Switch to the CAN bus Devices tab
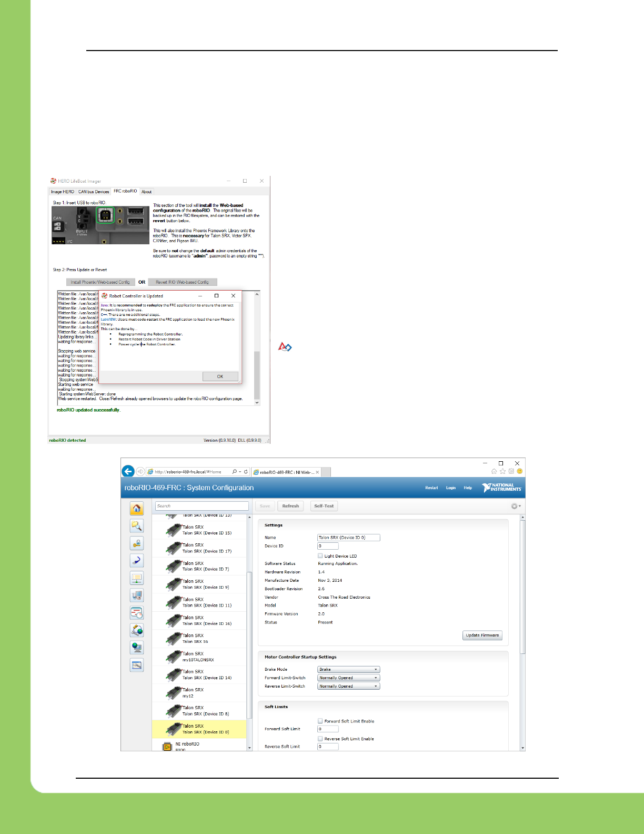Image resolution: width=644 pixels, height=834 pixels. [x=94, y=192]
